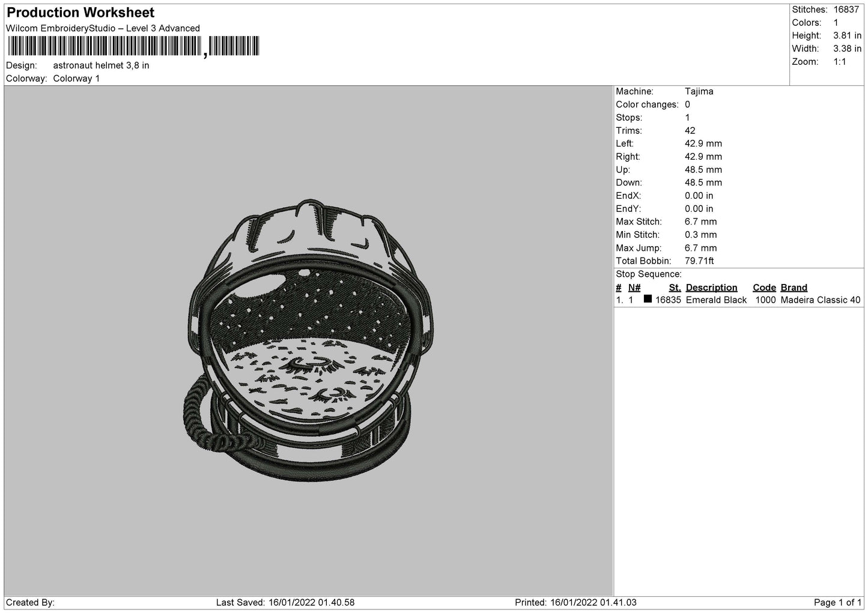This screenshot has width=868, height=613.
Task: Click the Zoom 1:1 value
Action: pyautogui.click(x=839, y=62)
